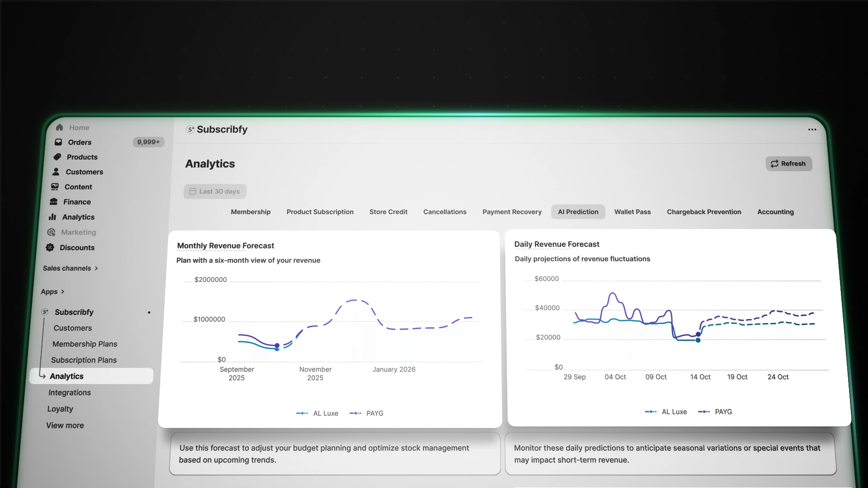Click the Analytics bar chart icon
This screenshot has width=868, height=488.
52,217
